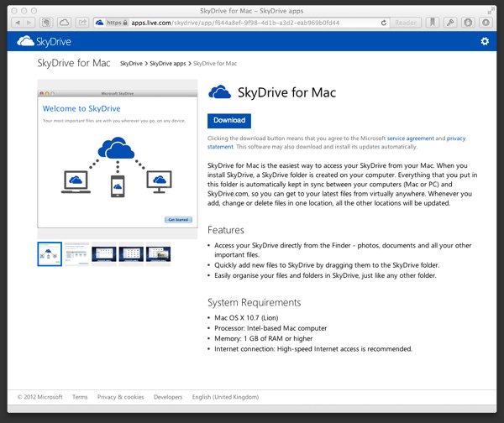Navigate to SkyDrive apps breadcrumb link
This screenshot has height=423, width=504.
pyautogui.click(x=168, y=64)
